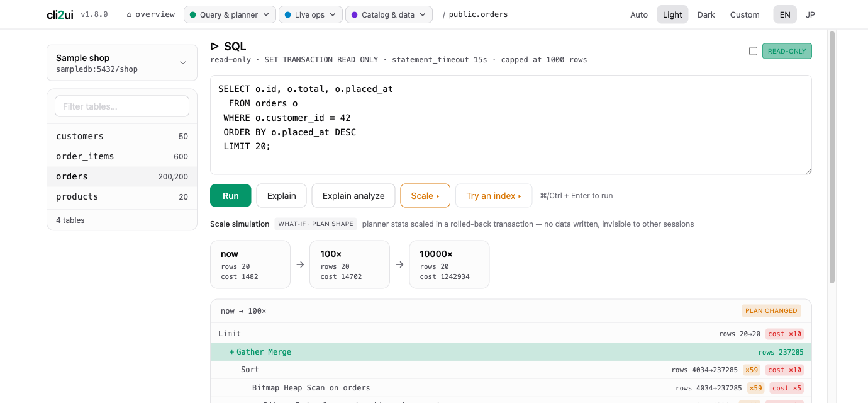Switch theme to Dark
The image size is (868, 403).
[x=706, y=14]
